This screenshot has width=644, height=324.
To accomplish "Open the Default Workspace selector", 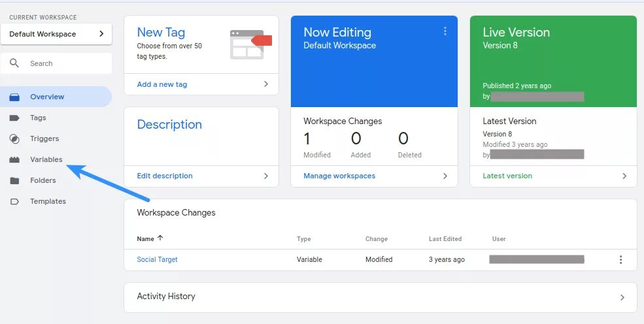I will (x=56, y=34).
